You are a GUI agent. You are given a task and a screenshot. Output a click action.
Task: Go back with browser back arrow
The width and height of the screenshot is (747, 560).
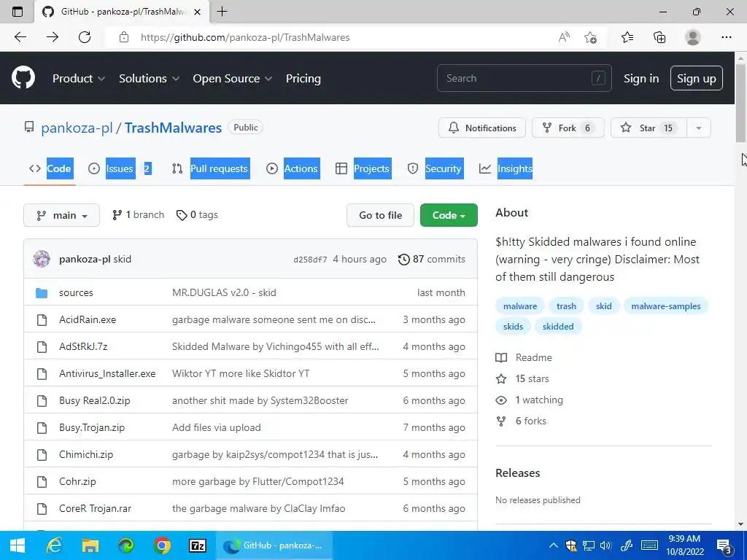[x=20, y=37]
